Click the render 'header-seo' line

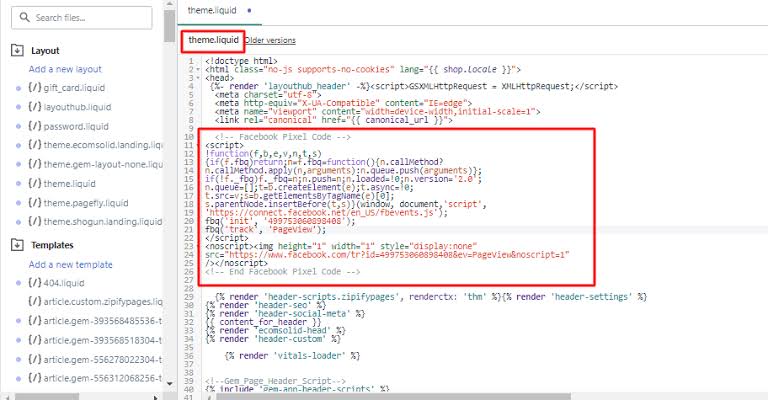coord(265,306)
